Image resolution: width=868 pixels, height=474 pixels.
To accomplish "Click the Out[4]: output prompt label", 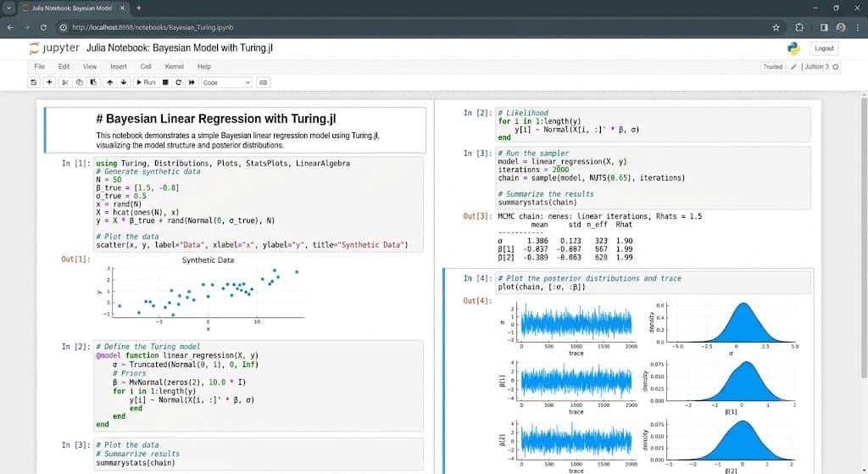I will point(477,301).
